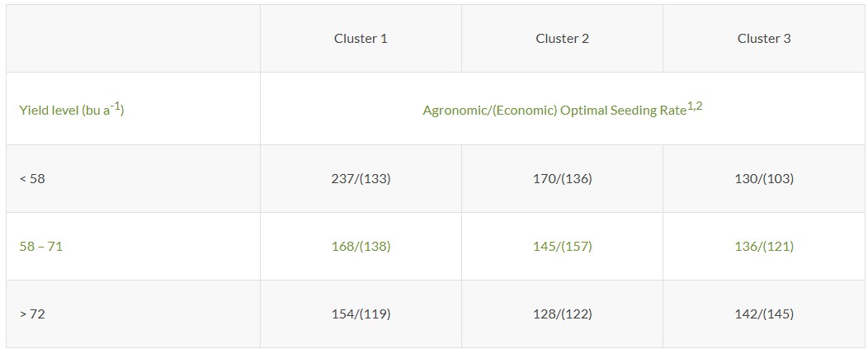Click the cell showing 237/(133)
Image resolution: width=868 pixels, height=349 pixels.
coord(361,179)
